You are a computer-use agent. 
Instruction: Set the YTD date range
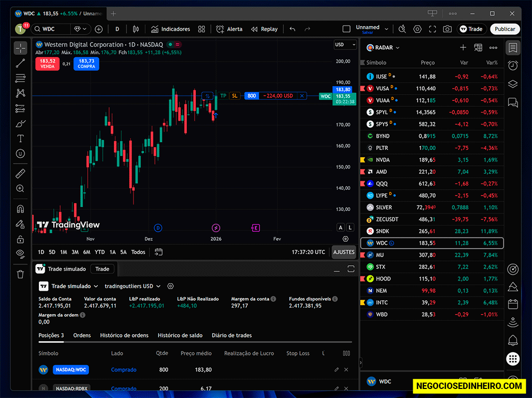click(x=100, y=252)
